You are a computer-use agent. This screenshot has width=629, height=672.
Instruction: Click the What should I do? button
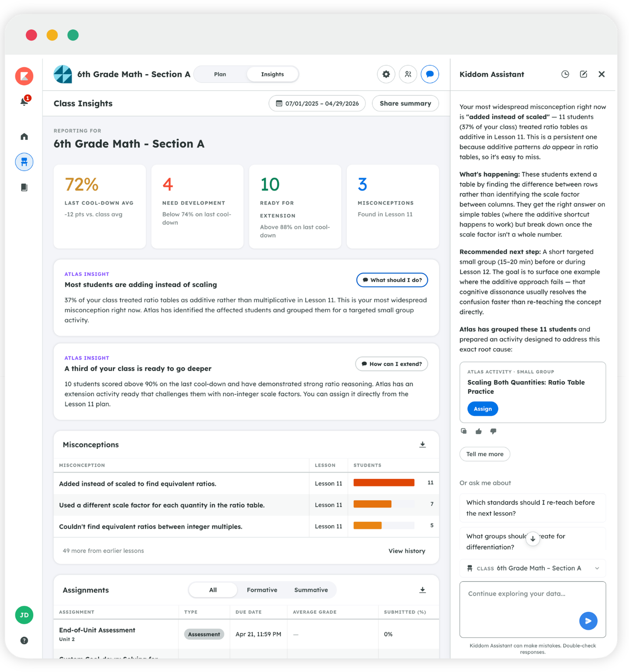(392, 280)
